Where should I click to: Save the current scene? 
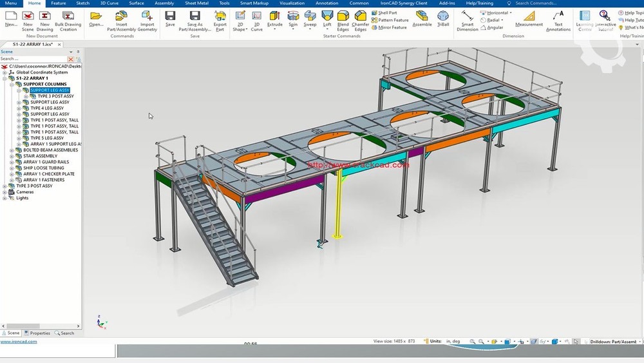coord(170,19)
